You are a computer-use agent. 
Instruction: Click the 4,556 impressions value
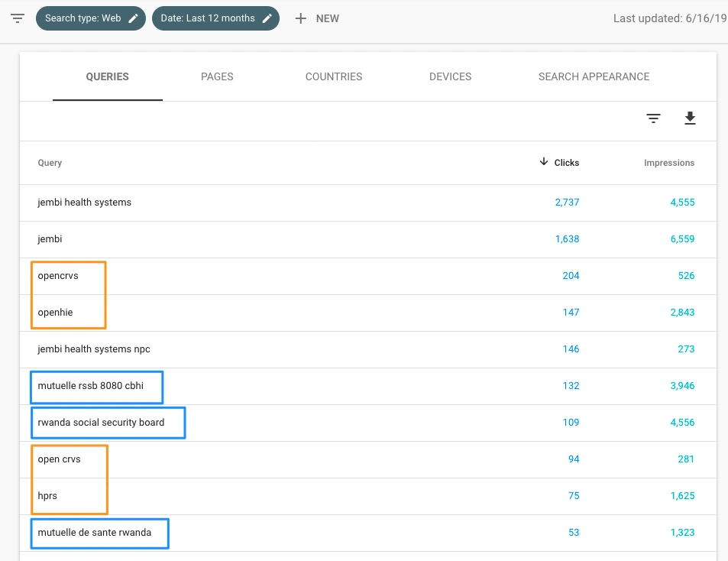[x=682, y=423]
